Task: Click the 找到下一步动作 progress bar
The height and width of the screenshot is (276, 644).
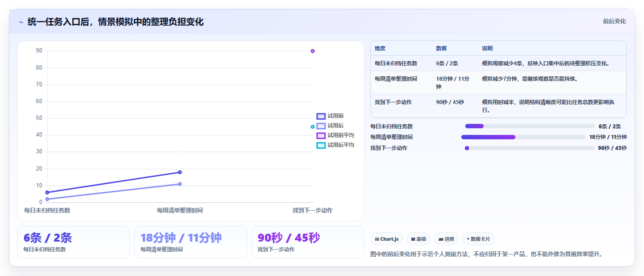Action: [x=530, y=148]
